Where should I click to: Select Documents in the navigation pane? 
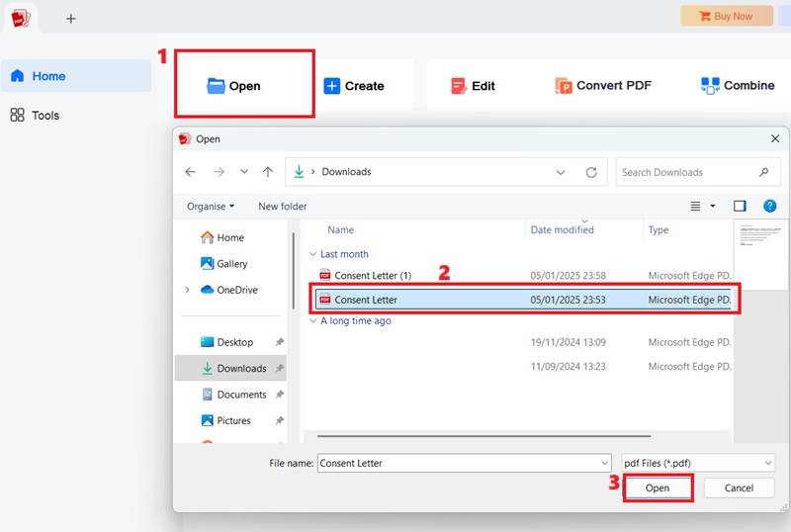coord(233,395)
